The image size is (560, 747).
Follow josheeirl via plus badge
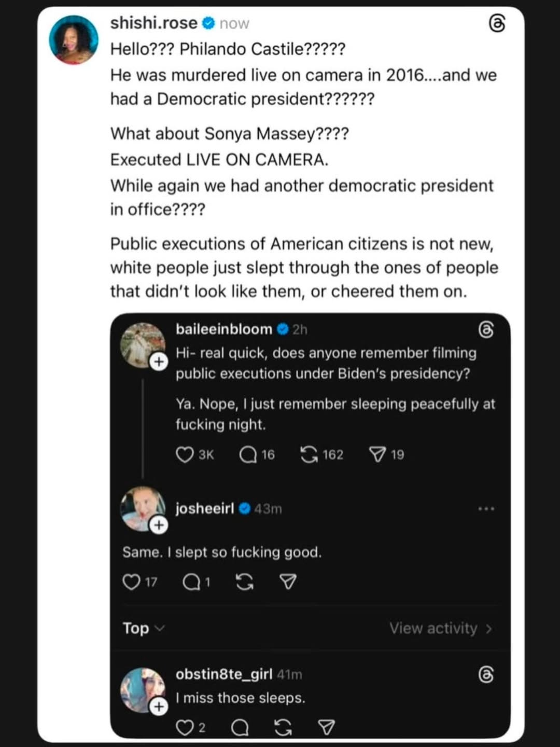[x=159, y=525]
